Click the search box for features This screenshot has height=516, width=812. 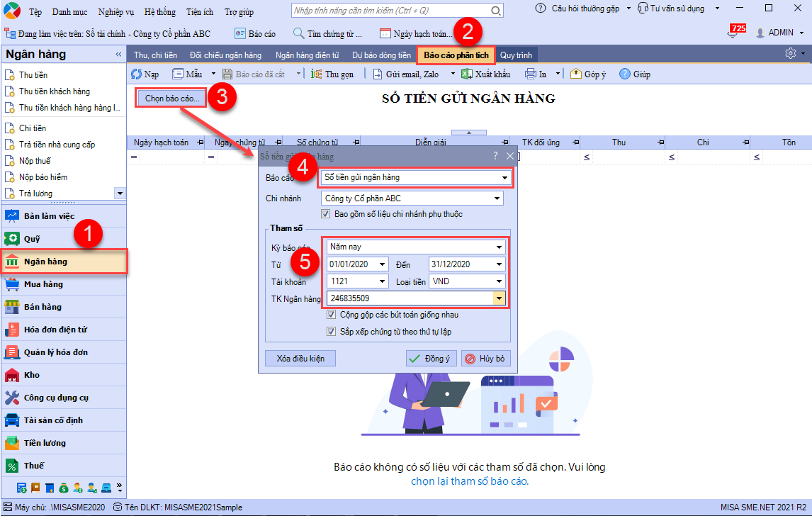coord(390,11)
